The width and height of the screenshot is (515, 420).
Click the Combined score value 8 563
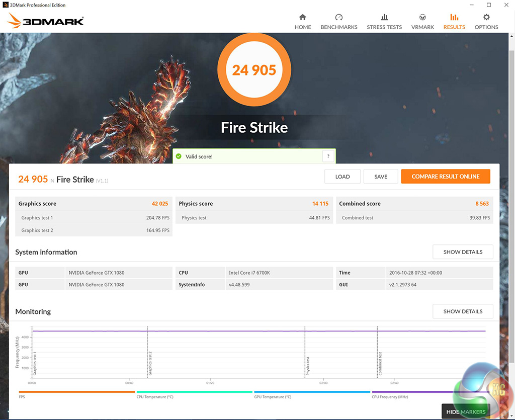tap(482, 204)
